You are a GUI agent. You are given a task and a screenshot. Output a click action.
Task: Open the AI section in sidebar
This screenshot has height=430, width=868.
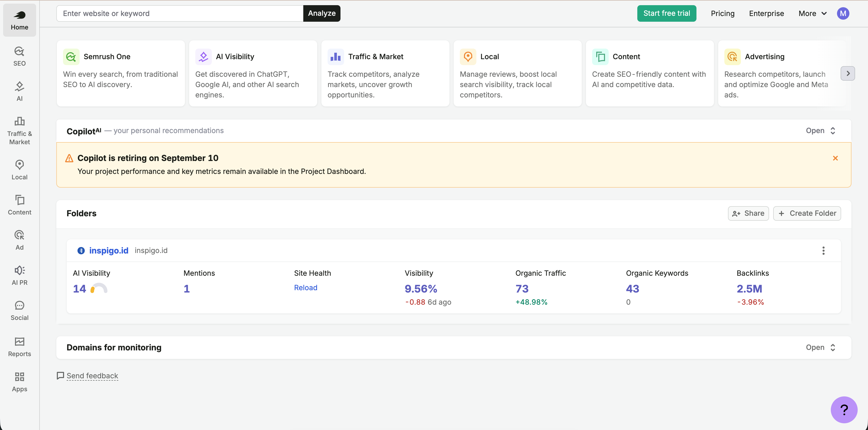click(20, 91)
